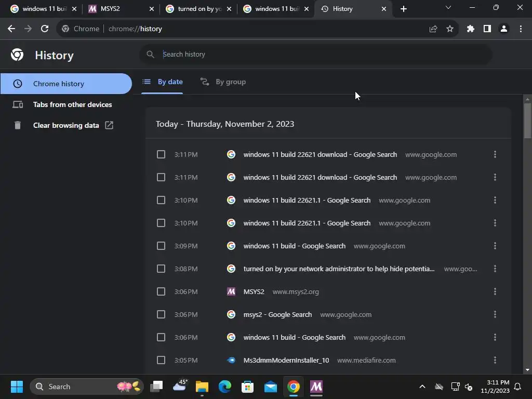Close the History tab

[x=384, y=9]
